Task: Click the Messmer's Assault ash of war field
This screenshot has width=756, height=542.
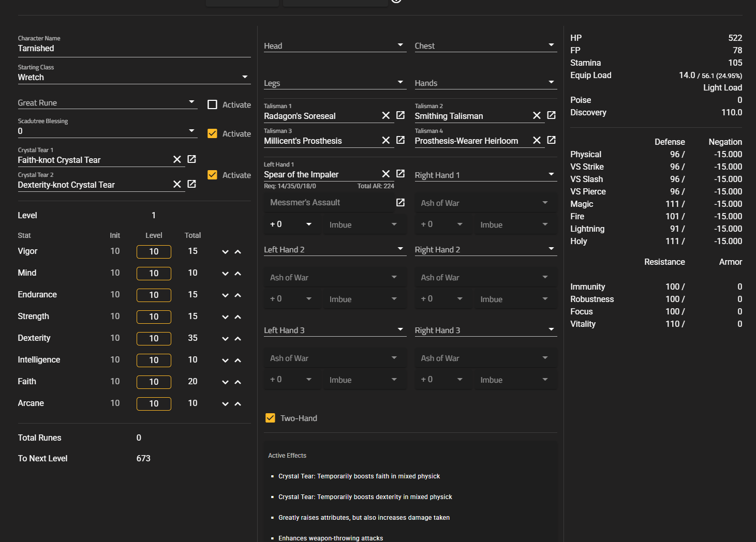Action: pos(329,203)
